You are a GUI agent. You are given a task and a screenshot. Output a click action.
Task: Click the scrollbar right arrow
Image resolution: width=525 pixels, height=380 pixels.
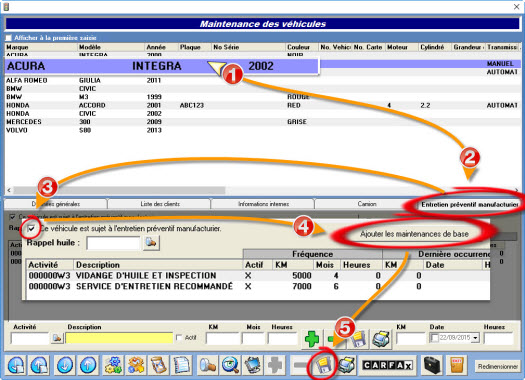(x=517, y=190)
